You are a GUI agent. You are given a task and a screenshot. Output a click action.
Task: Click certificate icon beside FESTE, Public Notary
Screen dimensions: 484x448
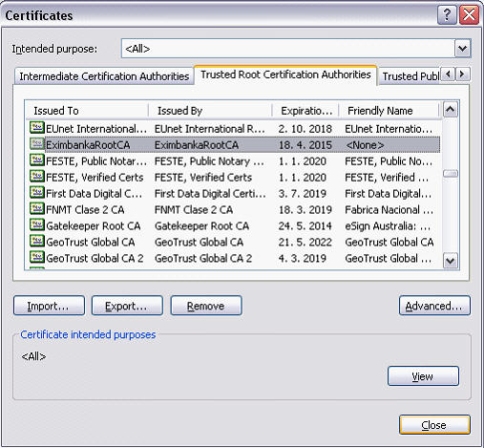coord(37,160)
